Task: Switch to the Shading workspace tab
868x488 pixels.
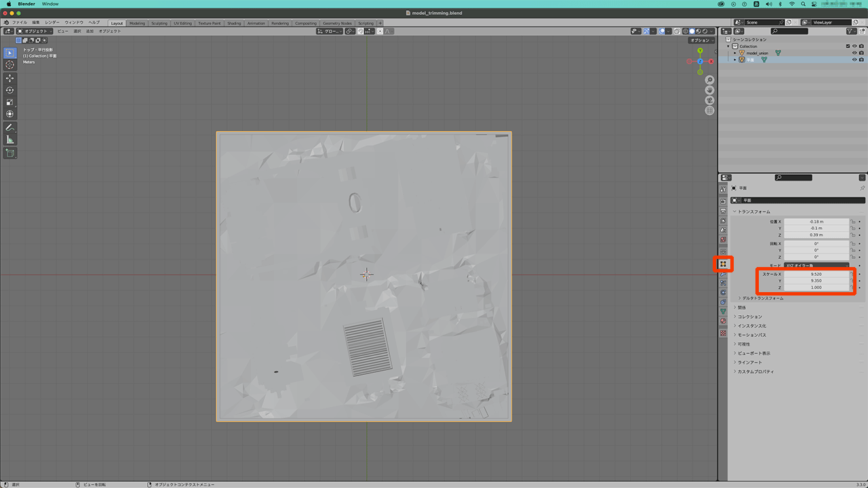Action: (234, 23)
